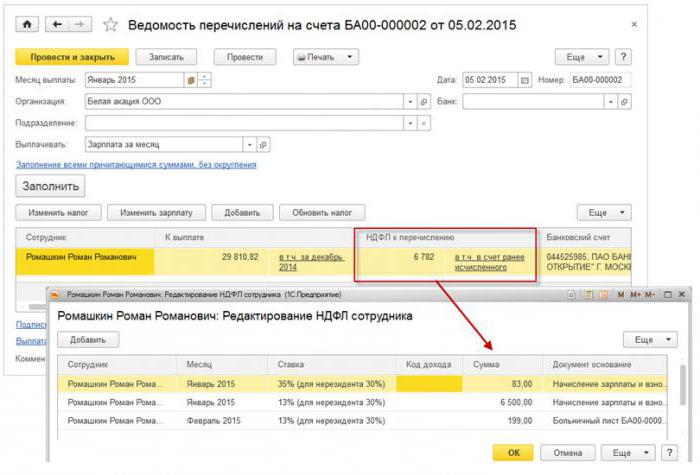Screen dimensions: 700x475
Task: Click the OK button in dialog
Action: tap(513, 453)
